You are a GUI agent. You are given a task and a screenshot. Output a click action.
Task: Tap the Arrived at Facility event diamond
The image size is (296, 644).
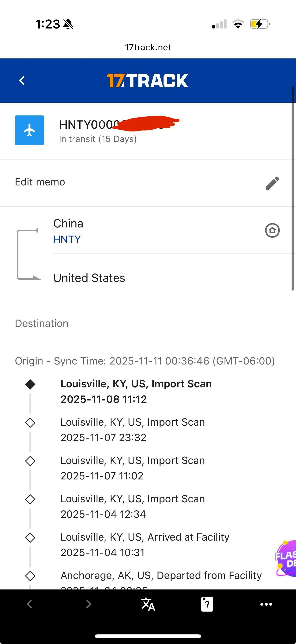30,537
